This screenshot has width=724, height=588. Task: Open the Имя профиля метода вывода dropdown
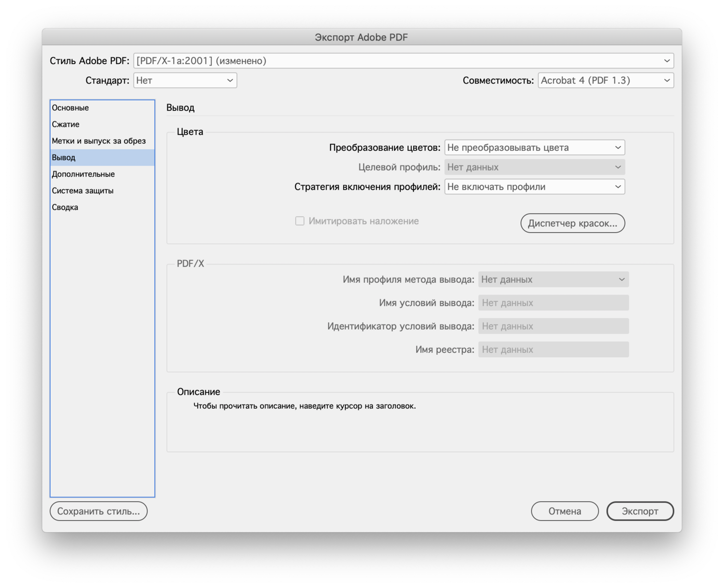point(553,280)
